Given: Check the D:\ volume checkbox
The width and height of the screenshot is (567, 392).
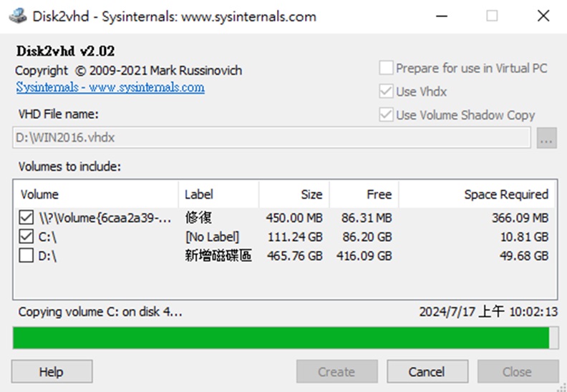Looking at the screenshot, I should 26,255.
